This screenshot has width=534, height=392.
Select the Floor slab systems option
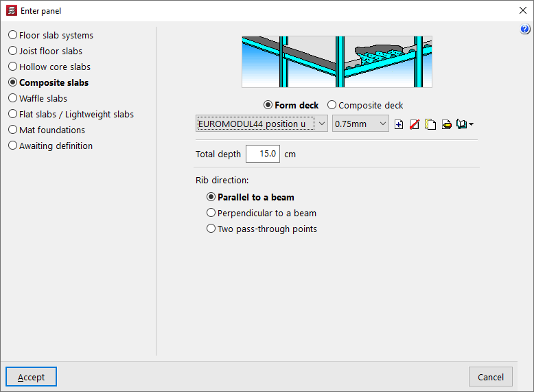51,35
